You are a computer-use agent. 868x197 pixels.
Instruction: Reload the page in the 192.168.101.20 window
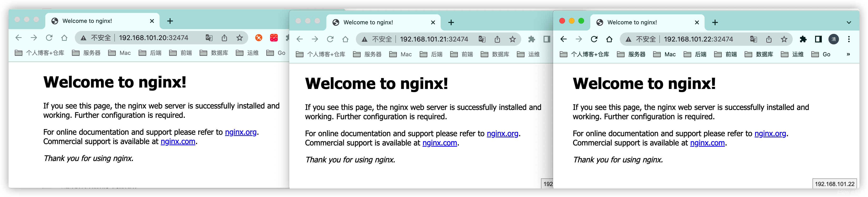[x=49, y=38]
